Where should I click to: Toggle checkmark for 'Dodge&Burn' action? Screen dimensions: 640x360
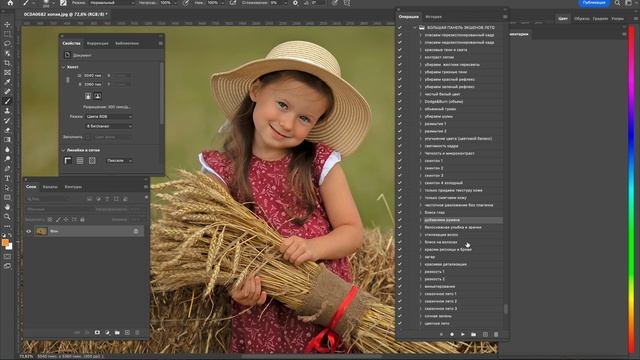tap(400, 102)
